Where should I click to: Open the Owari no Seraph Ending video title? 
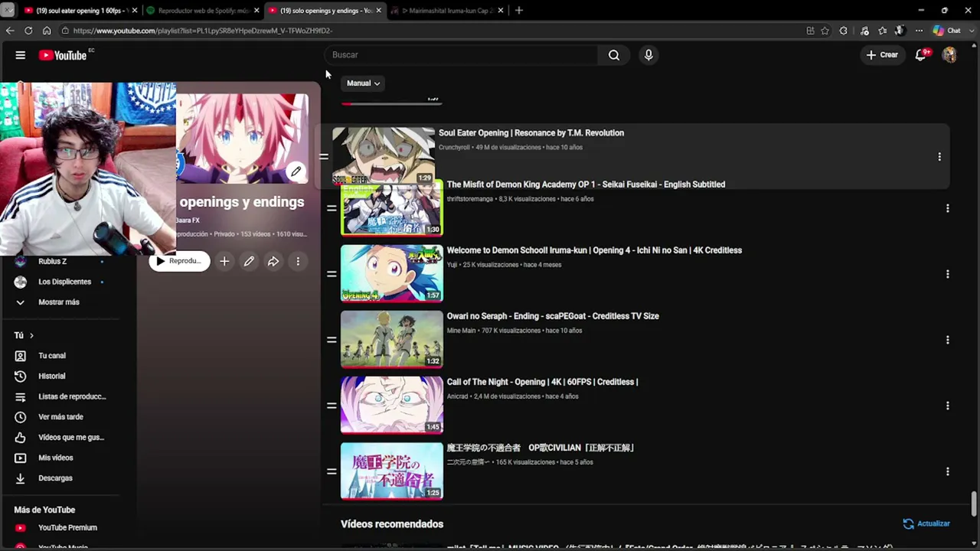[553, 316]
